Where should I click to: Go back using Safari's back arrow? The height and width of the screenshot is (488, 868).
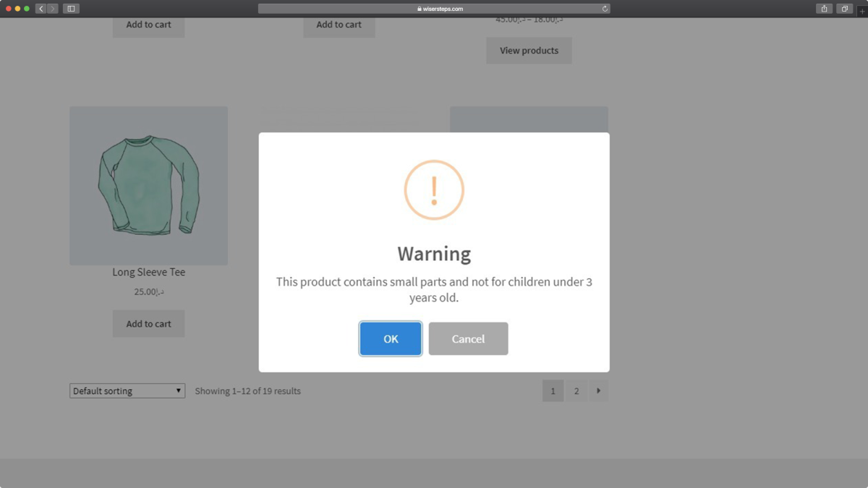[41, 9]
